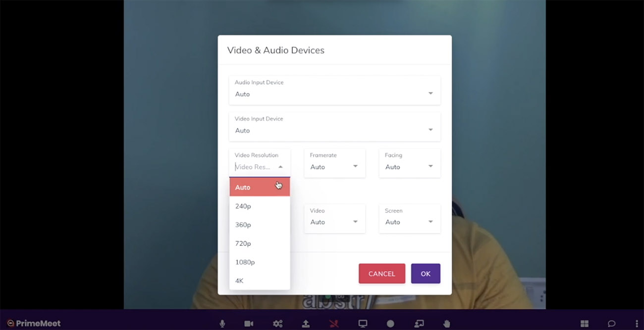Image resolution: width=644 pixels, height=330 pixels.
Task: Raise hand using the hand icon
Action: click(x=447, y=324)
